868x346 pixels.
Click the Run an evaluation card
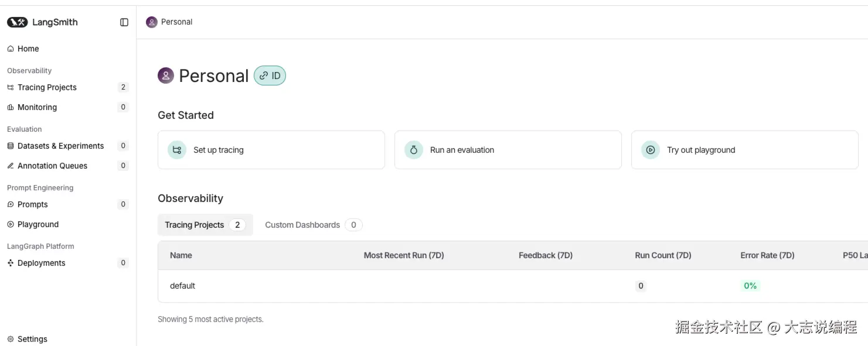[x=508, y=150]
